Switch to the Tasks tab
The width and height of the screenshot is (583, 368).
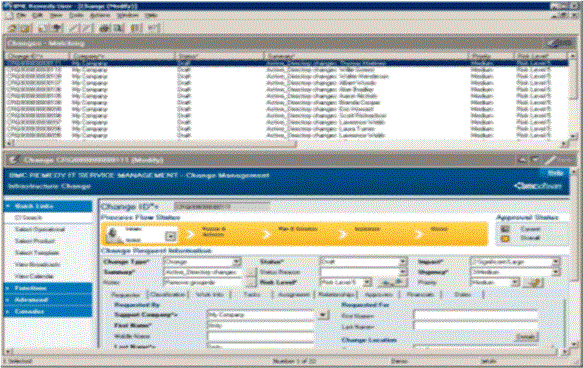(252, 294)
